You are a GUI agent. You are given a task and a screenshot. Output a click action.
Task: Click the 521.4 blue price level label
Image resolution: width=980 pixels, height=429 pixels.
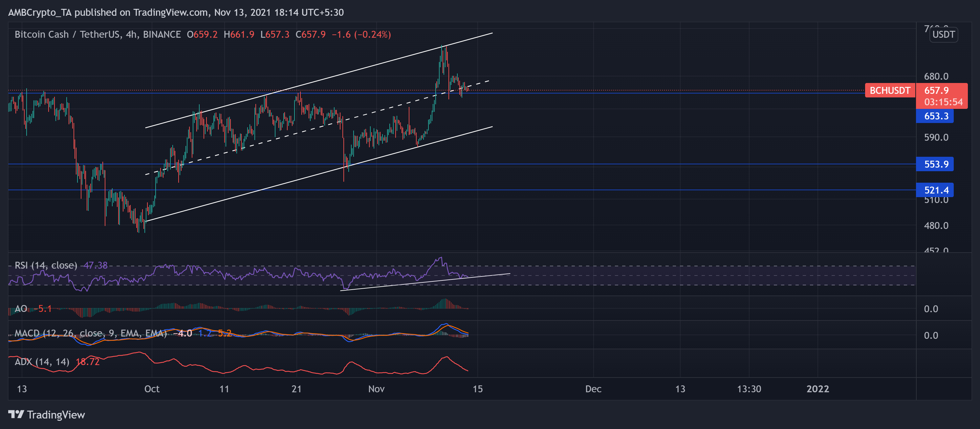click(x=935, y=190)
